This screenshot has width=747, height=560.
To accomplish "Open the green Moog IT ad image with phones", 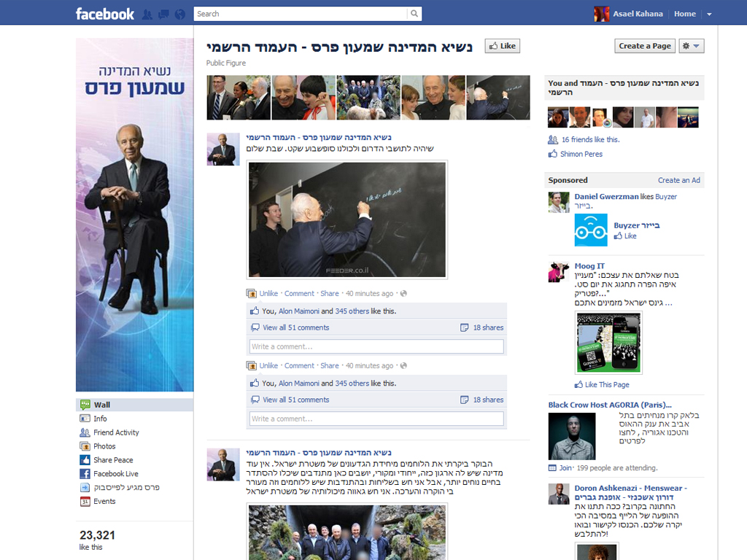I will click(x=608, y=343).
